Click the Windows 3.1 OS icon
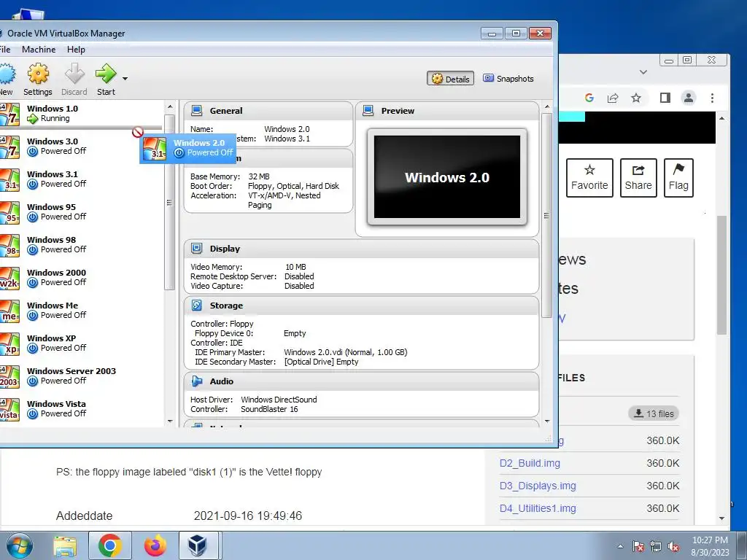The height and width of the screenshot is (560, 747). pos(9,179)
